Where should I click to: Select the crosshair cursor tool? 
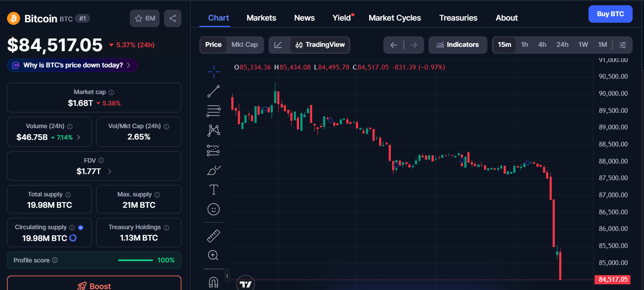point(213,71)
